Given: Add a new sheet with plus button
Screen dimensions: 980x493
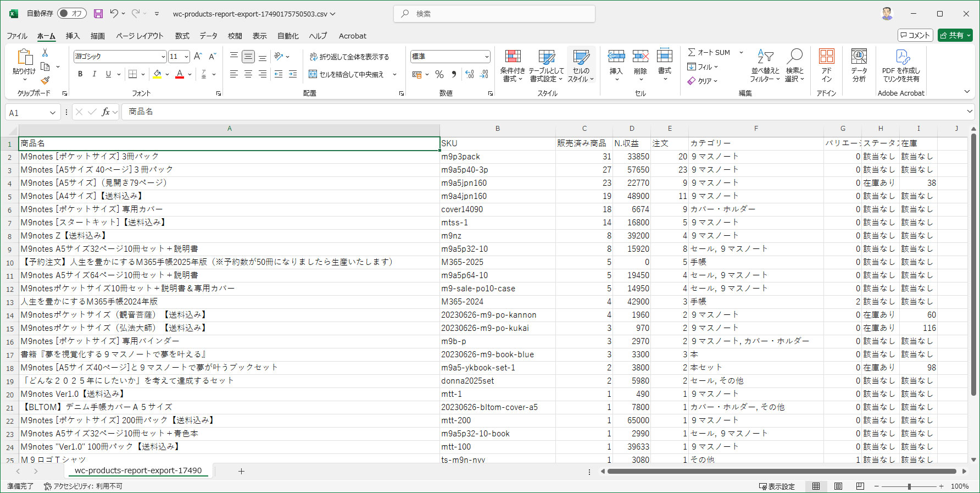Looking at the screenshot, I should click(241, 471).
